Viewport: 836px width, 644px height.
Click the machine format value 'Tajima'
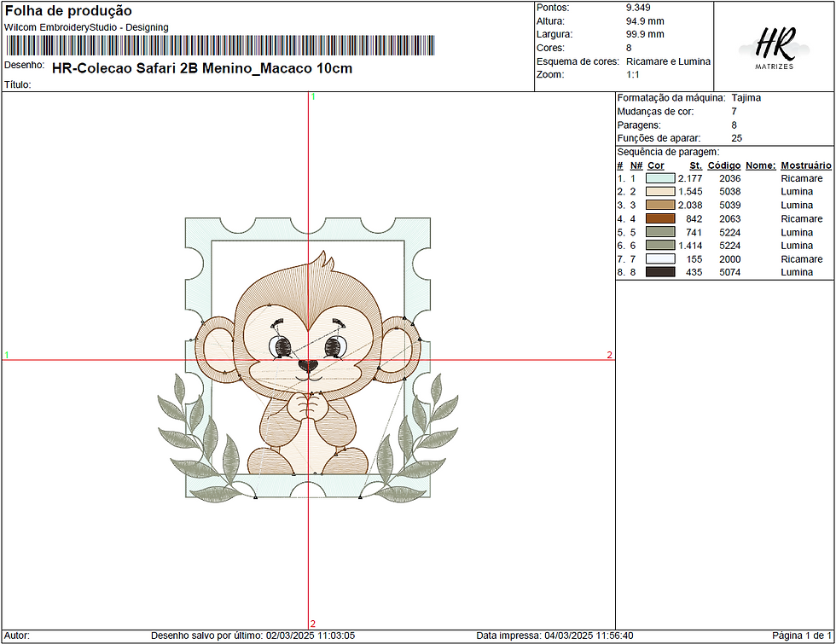(746, 97)
